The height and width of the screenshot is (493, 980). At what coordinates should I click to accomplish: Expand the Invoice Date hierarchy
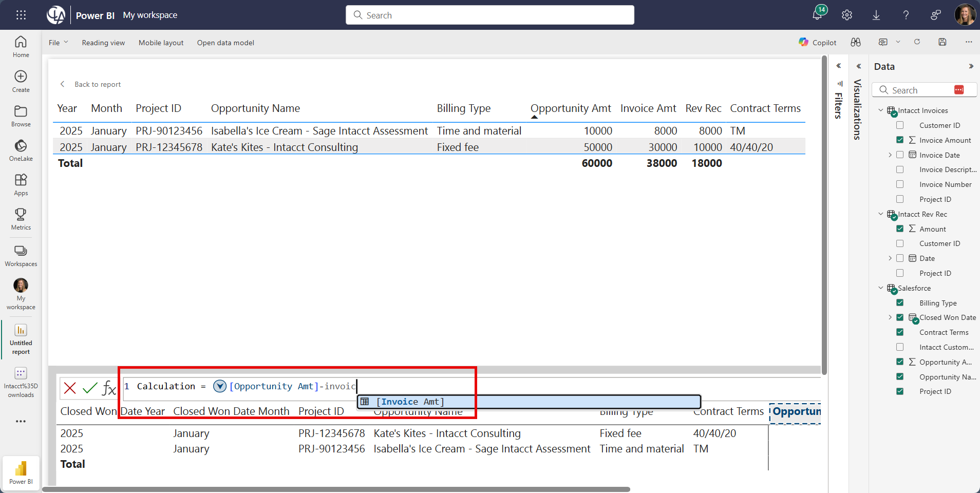pyautogui.click(x=890, y=155)
